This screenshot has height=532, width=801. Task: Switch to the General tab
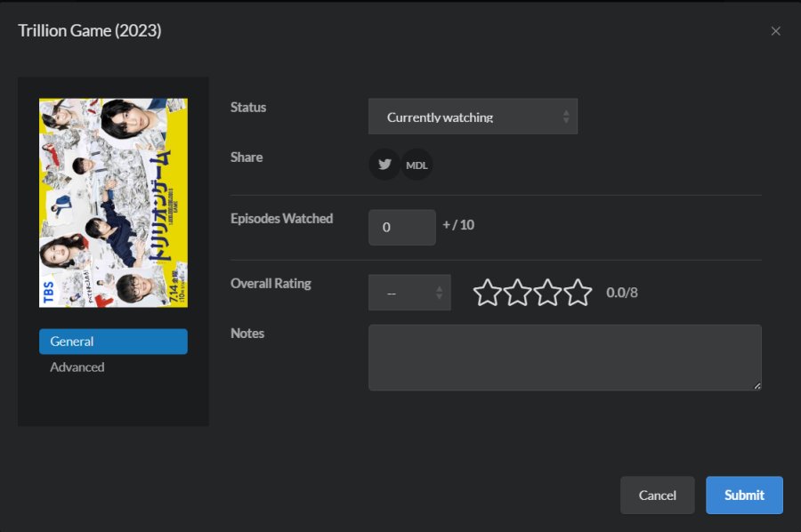[x=113, y=342]
